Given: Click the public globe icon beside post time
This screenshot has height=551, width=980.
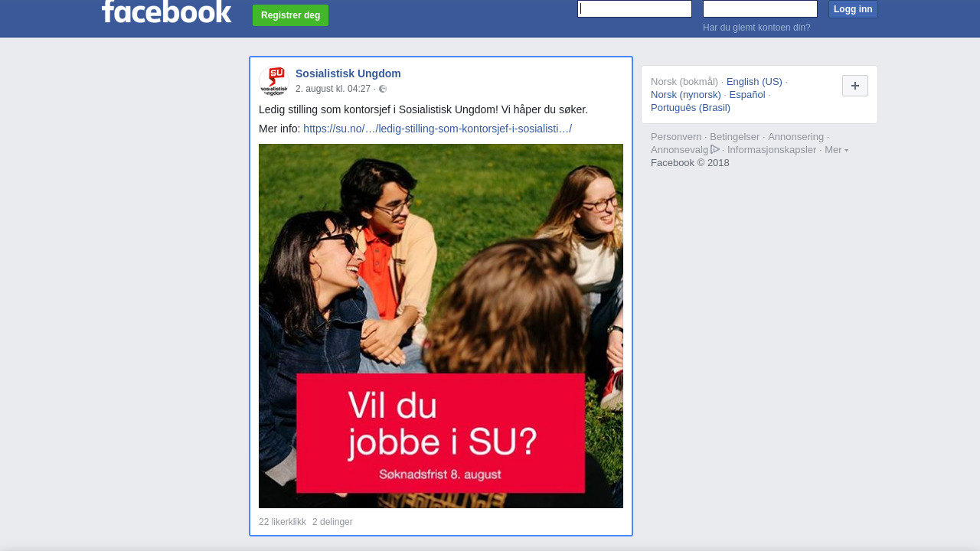Looking at the screenshot, I should point(383,89).
